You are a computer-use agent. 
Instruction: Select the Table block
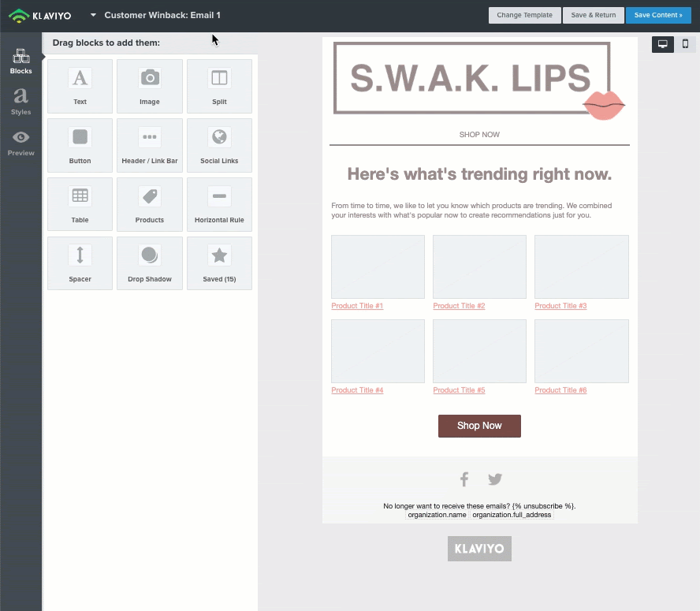pos(80,204)
